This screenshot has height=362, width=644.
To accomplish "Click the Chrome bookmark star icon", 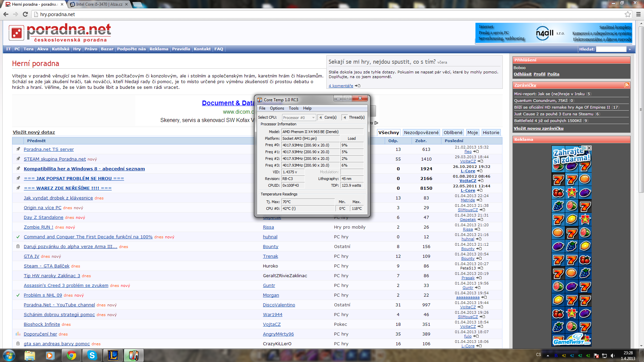I will [628, 14].
